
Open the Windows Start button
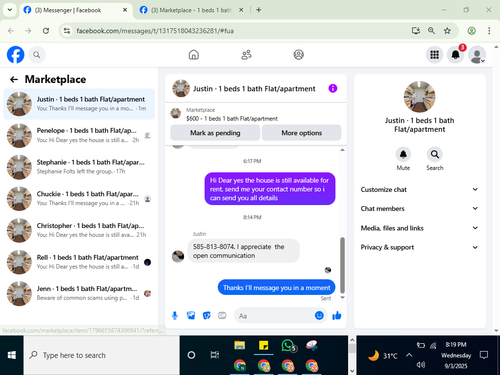(12, 355)
